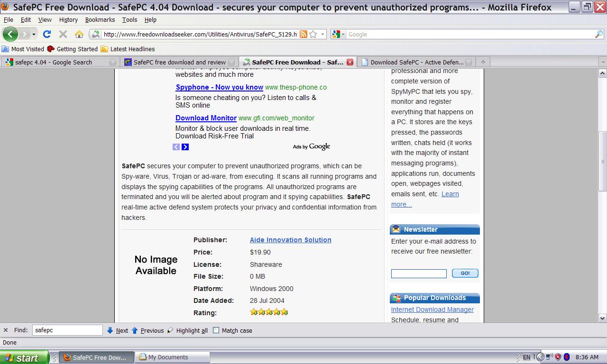Switch to SafePC free download and review tab
Screen dimensions: 607x364
coord(179,62)
